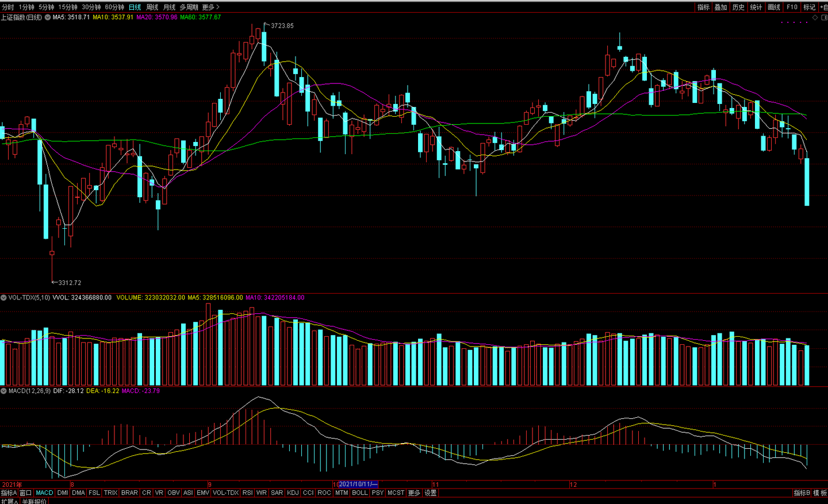Select the CR indicator tab
Screen dimensions: 828x504
click(x=147, y=493)
